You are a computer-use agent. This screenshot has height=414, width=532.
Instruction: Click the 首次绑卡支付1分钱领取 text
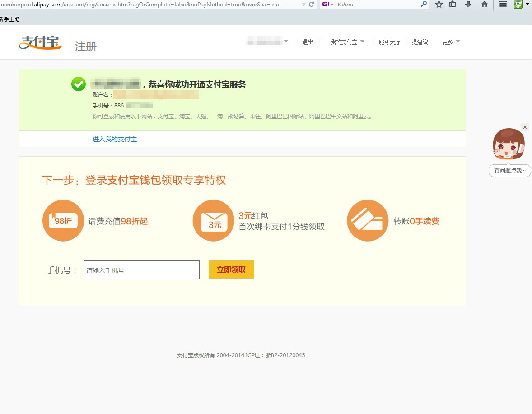[282, 227]
